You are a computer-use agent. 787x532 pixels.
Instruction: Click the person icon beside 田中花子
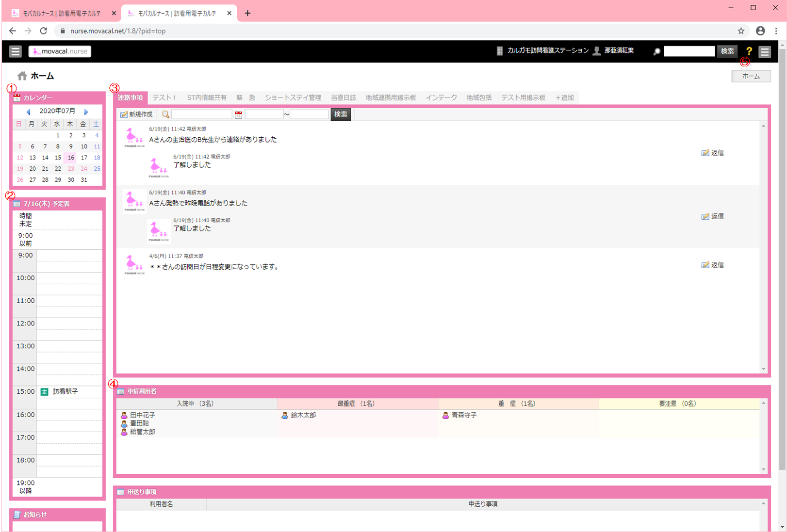tap(124, 416)
